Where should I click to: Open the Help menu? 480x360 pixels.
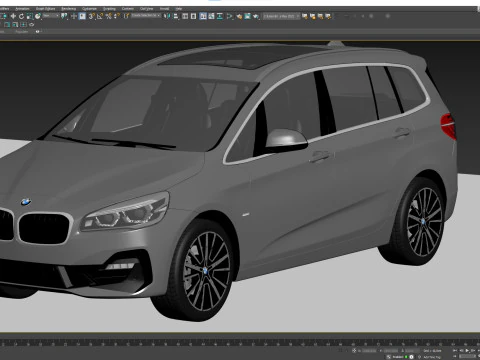pyautogui.click(x=179, y=9)
